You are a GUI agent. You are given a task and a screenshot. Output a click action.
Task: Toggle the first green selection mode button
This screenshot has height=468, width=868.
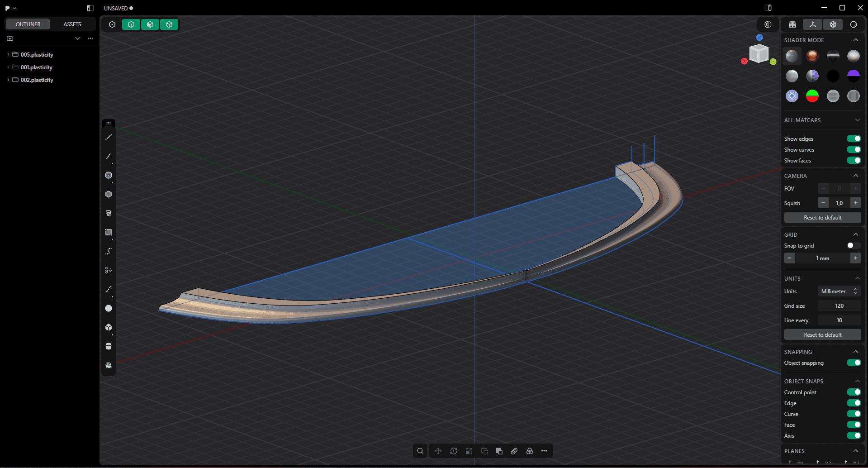131,24
